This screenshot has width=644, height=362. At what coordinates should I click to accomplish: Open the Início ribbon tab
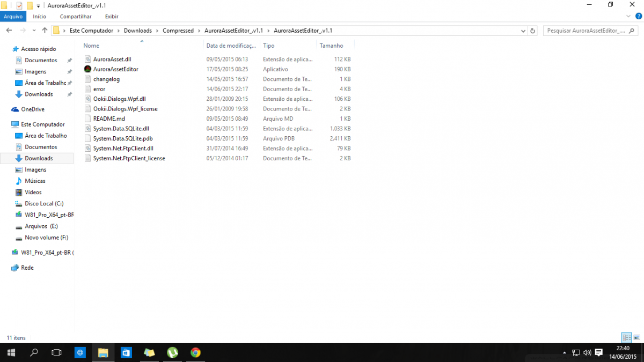click(x=39, y=17)
